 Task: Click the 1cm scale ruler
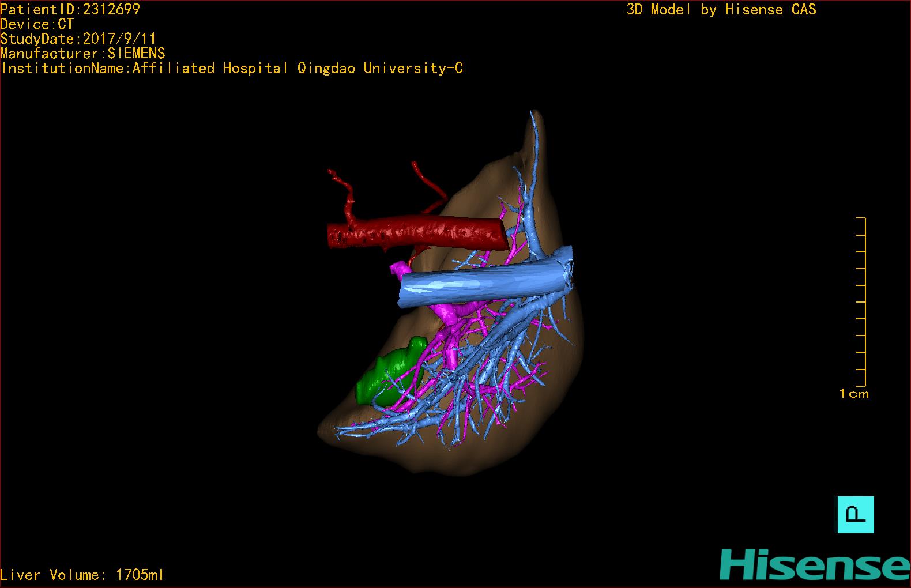coord(861,302)
